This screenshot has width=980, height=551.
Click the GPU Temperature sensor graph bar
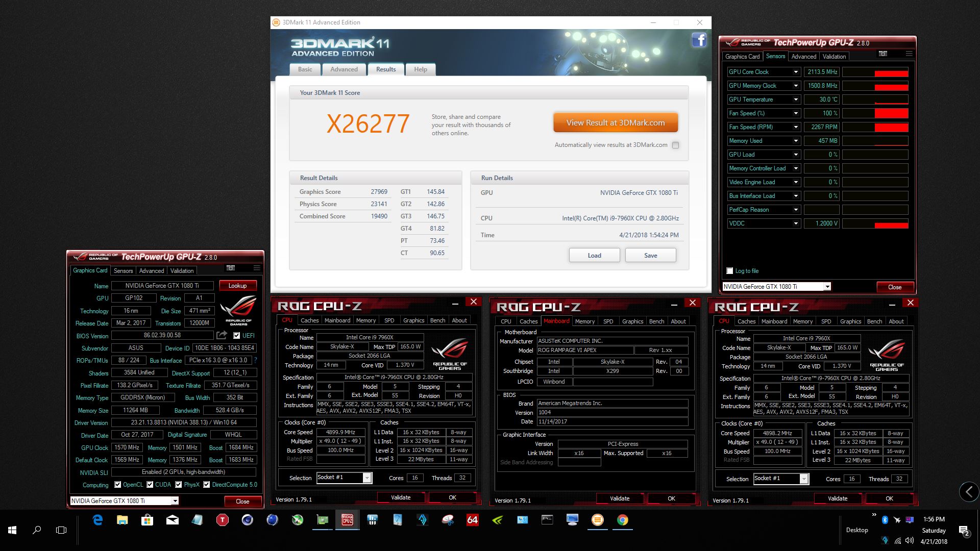(x=875, y=99)
